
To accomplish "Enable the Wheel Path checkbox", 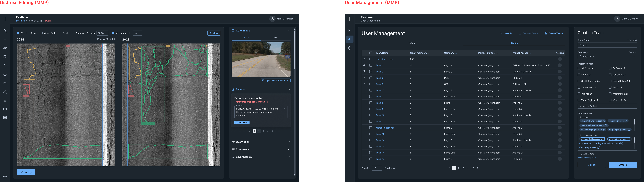I will [x=41, y=33].
